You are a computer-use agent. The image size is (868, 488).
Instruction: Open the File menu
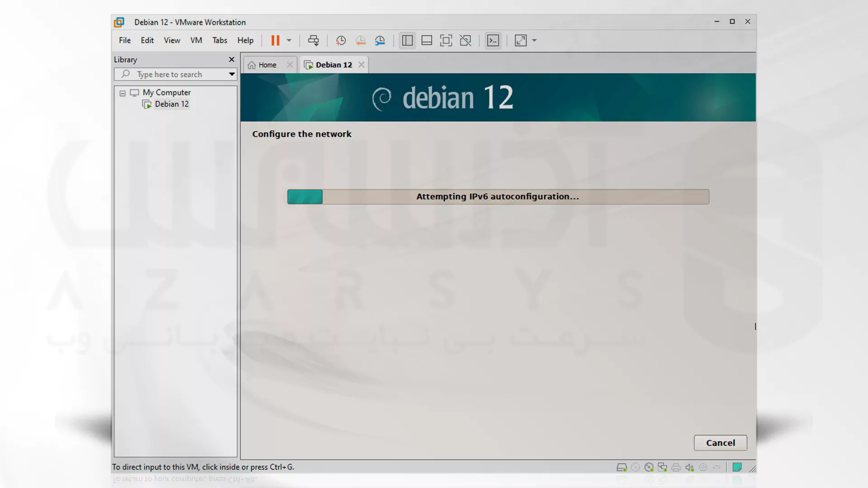point(125,40)
